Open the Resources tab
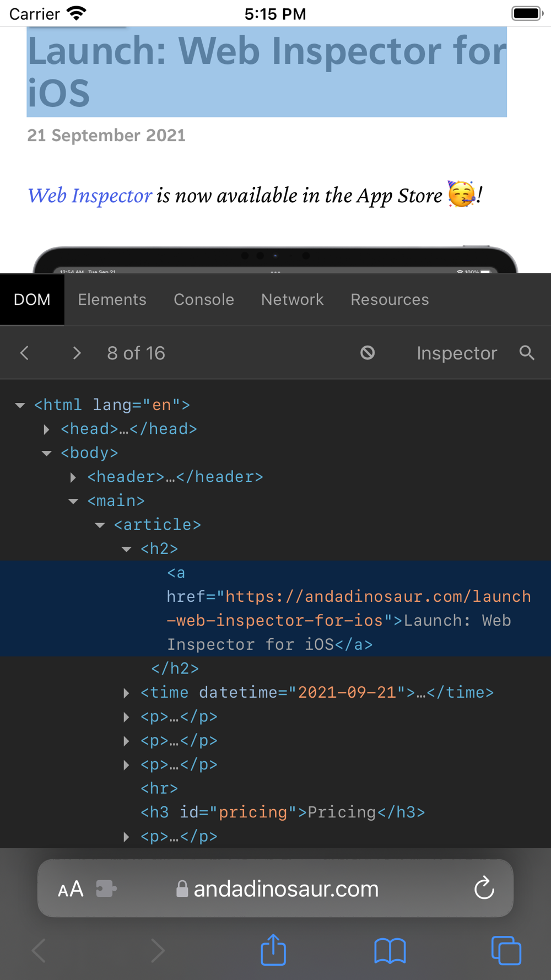 390,299
